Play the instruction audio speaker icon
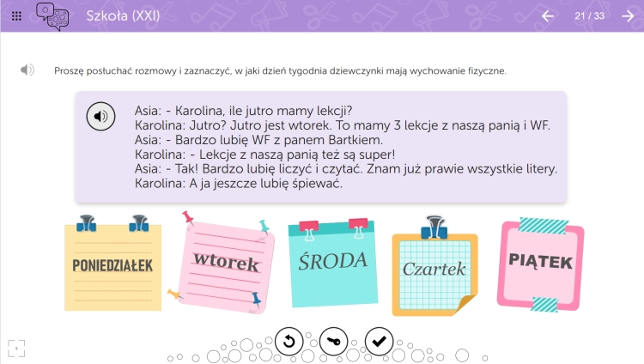Viewport: 644px width, 364px height. pos(27,70)
